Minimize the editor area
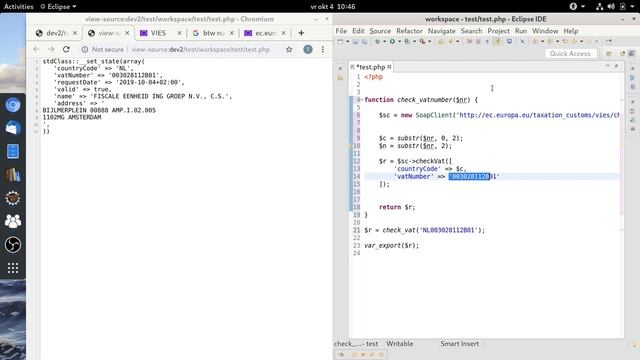The height and width of the screenshot is (360, 640). click(x=607, y=66)
